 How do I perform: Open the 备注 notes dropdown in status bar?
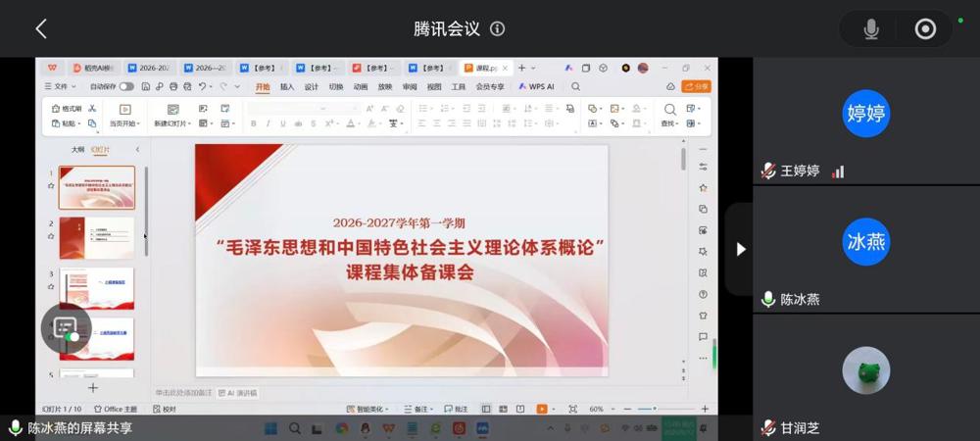pyautogui.click(x=418, y=409)
